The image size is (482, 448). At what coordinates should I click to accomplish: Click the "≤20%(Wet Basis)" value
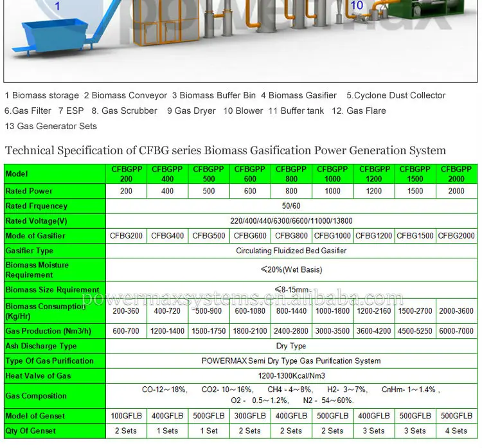291,270
